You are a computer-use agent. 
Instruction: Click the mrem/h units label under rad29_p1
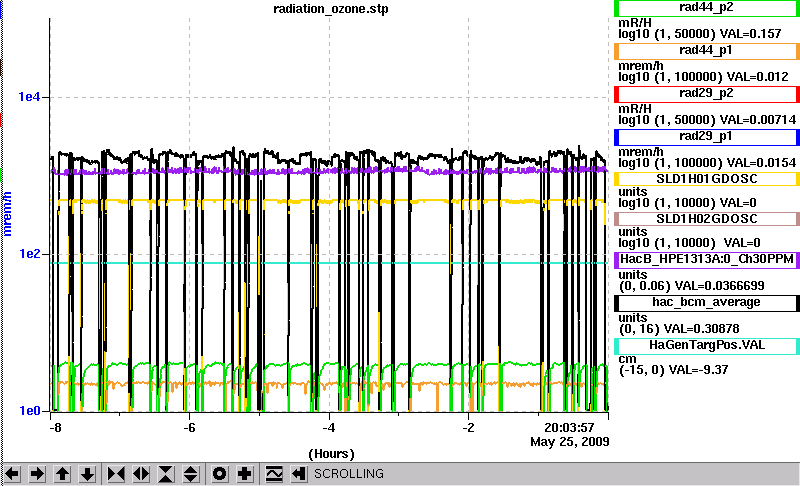(641, 152)
